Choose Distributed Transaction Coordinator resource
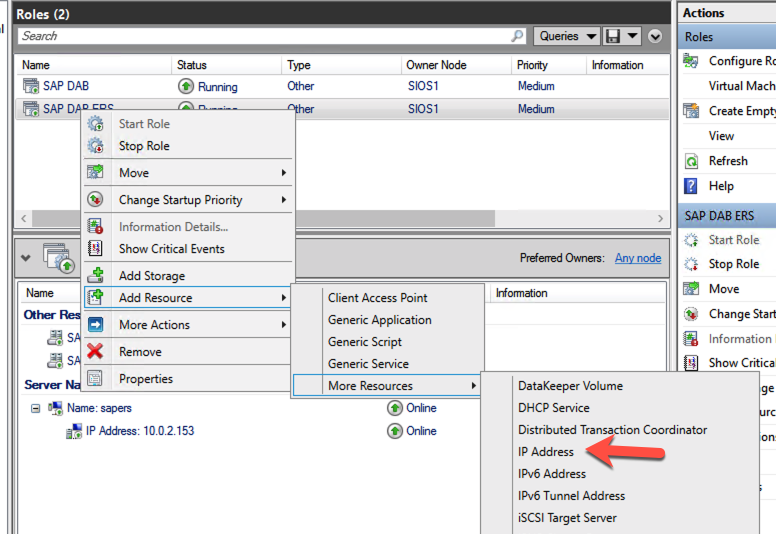This screenshot has height=534, width=776. 612,430
